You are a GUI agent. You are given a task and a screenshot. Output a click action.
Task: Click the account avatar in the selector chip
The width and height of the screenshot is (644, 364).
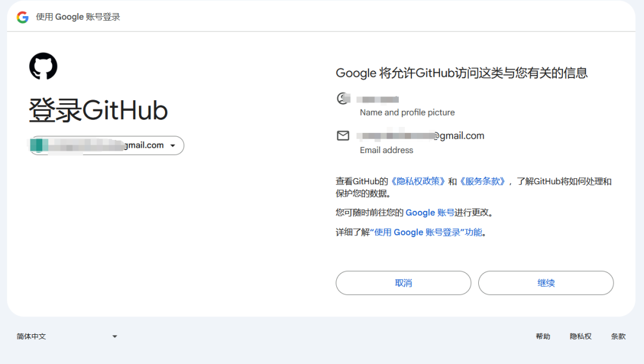tap(39, 145)
